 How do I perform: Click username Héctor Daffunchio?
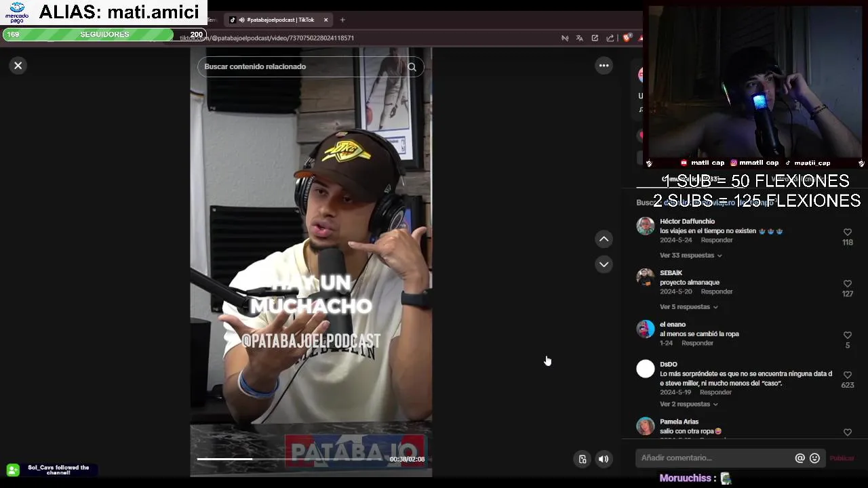click(687, 221)
